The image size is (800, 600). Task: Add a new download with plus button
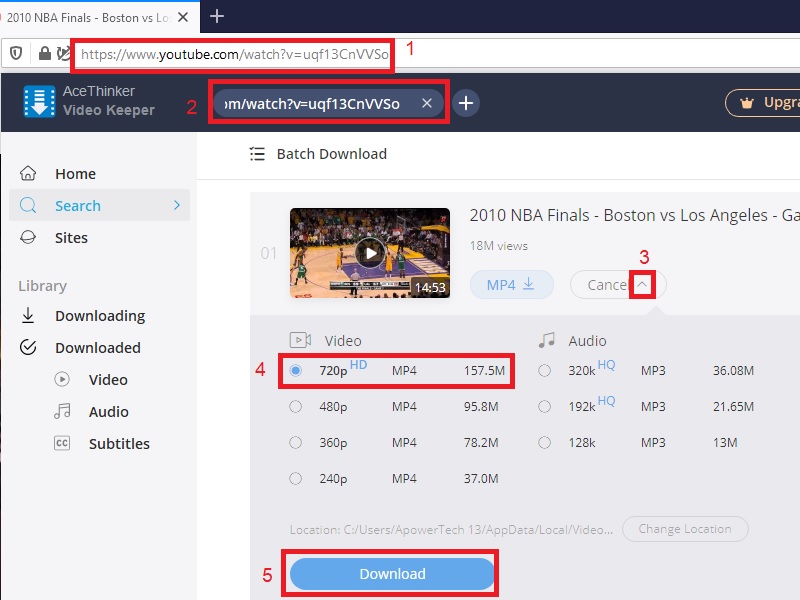click(467, 102)
